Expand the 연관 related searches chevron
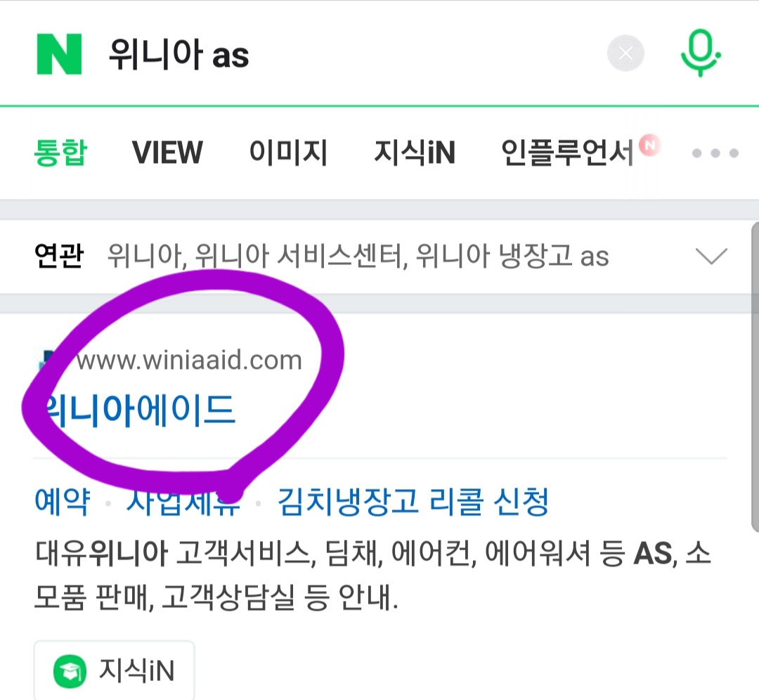The height and width of the screenshot is (700, 759). click(x=711, y=256)
